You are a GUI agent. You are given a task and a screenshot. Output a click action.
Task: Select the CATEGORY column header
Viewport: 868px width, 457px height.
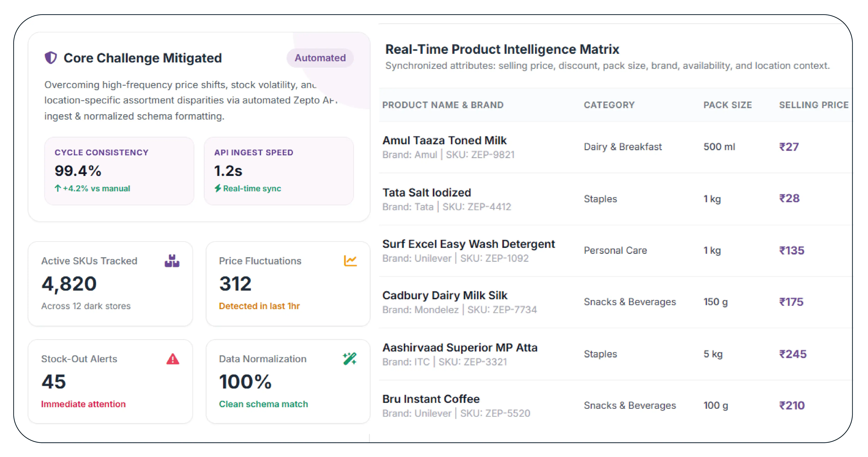(609, 105)
